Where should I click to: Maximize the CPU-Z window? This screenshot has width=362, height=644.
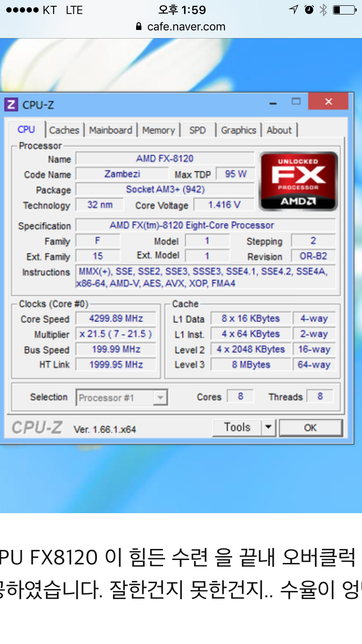point(296,101)
